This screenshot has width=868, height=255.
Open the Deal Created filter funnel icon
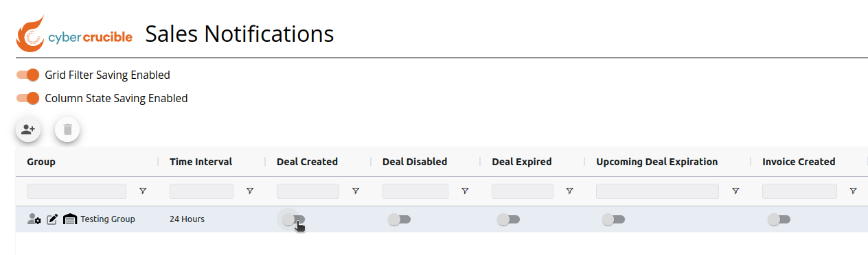pos(356,191)
